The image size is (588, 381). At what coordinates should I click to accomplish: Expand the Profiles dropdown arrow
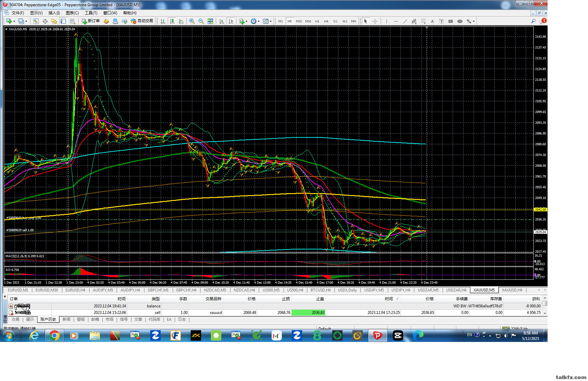(26, 21)
